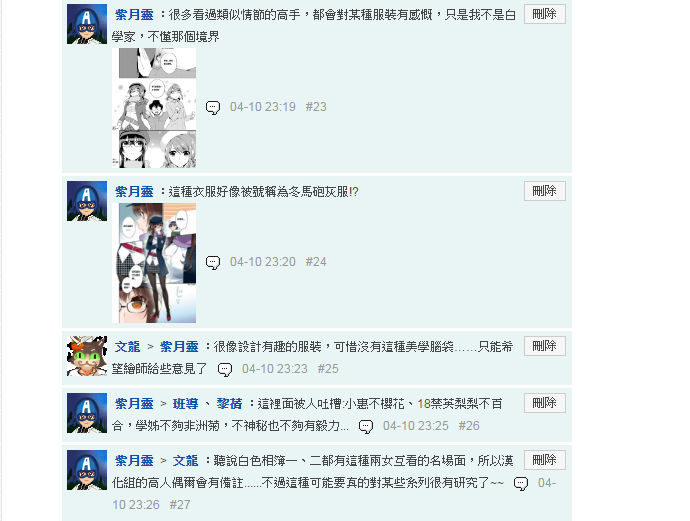690x521 pixels.
Task: Delete comment #26 with 刪除 button
Action: coord(545,403)
